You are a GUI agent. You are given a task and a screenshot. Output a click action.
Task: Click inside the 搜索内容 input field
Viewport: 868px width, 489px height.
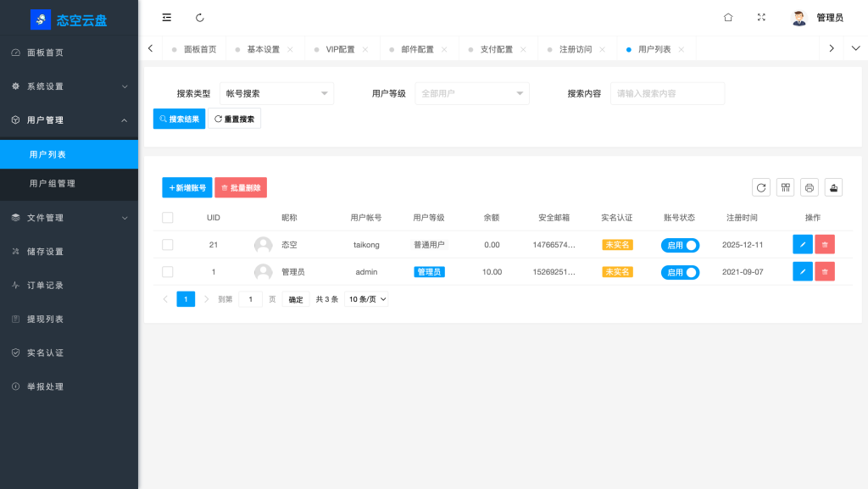pyautogui.click(x=667, y=93)
